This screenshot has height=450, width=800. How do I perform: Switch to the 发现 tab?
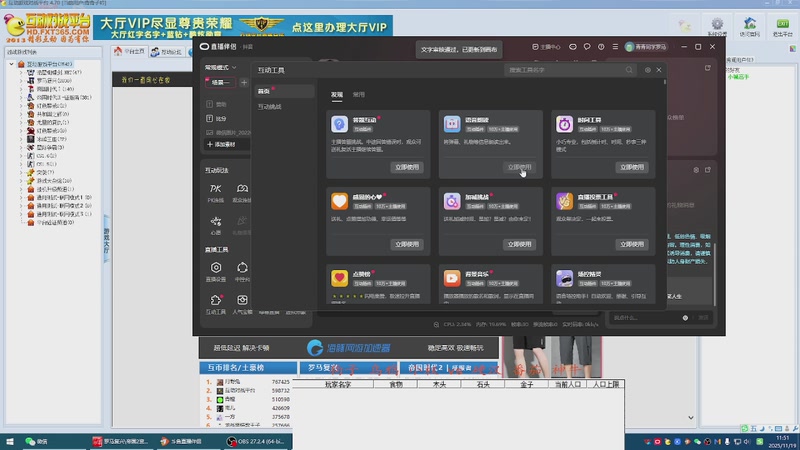tap(337, 94)
